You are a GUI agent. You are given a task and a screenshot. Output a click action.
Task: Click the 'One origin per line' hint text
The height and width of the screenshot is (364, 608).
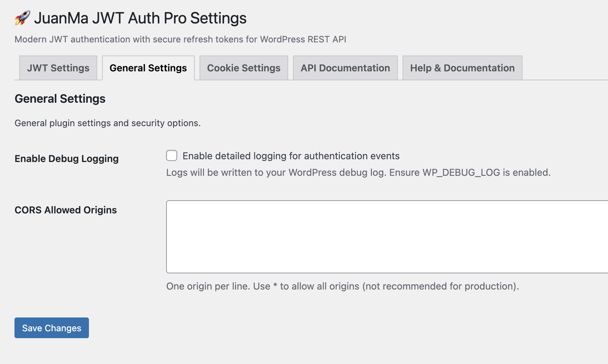pos(343,286)
